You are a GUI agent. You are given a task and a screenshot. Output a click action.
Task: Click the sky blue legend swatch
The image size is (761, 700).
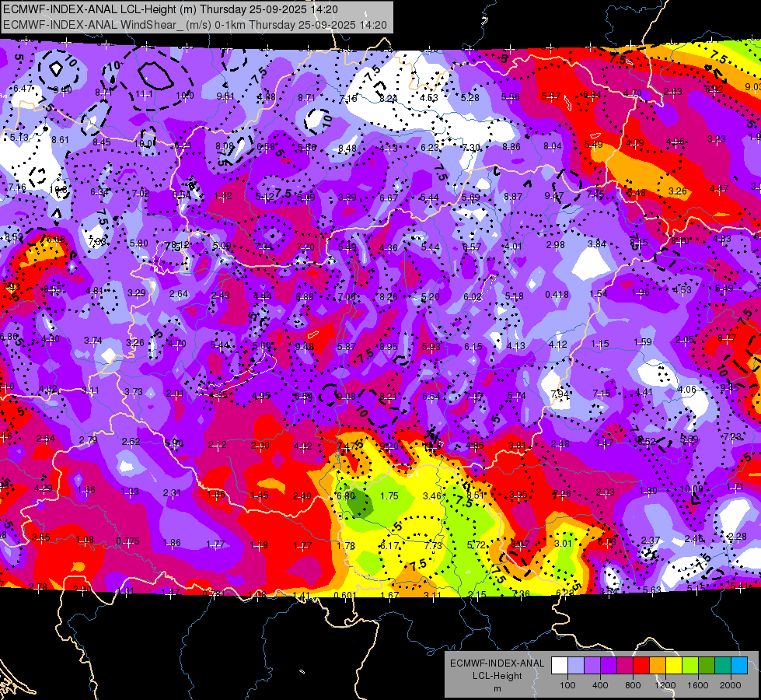[x=739, y=666]
